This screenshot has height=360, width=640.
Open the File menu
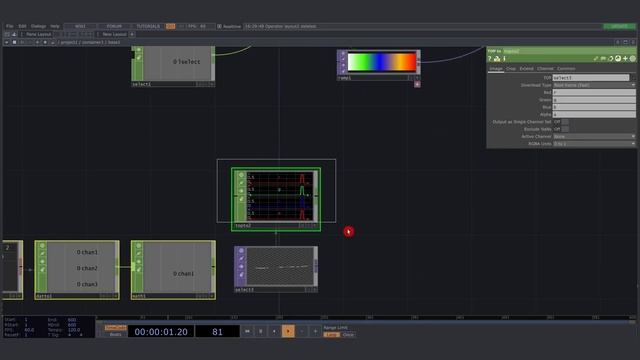click(9, 26)
